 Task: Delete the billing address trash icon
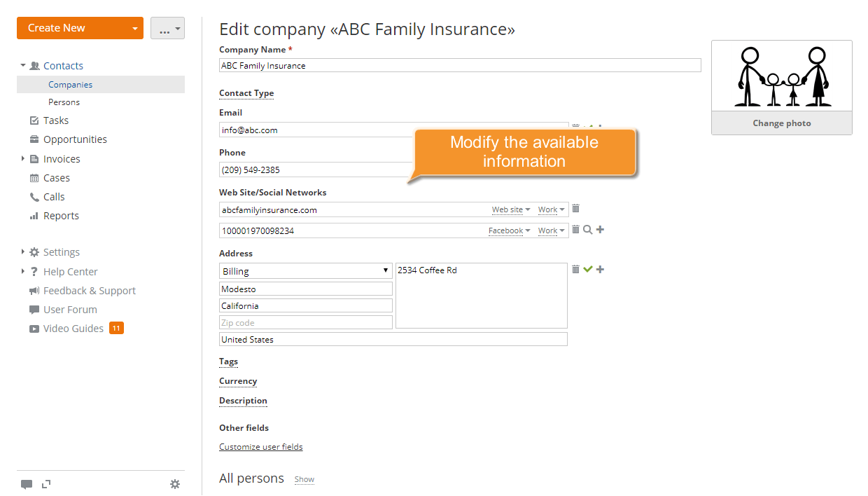(x=575, y=270)
